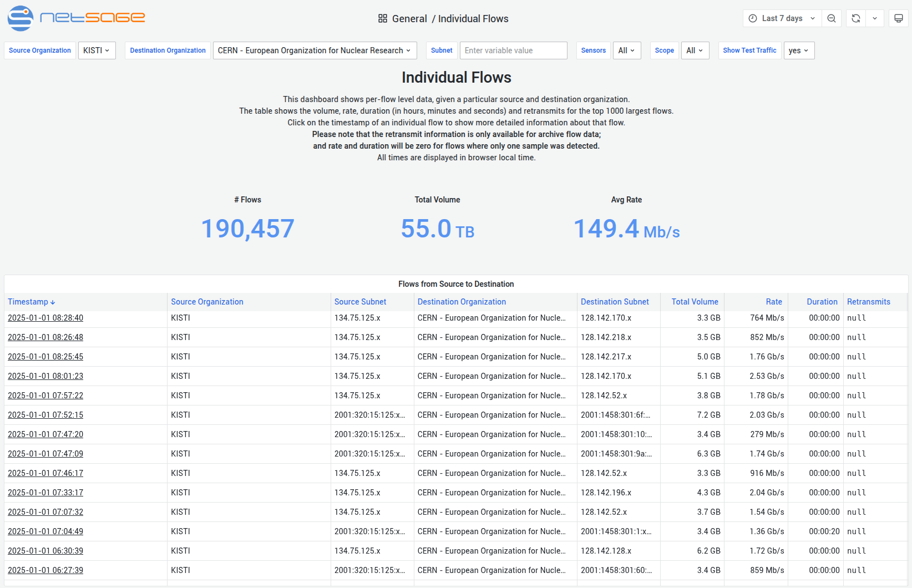Click destination subnet 2001:1458:301:6f cell
The image size is (912, 588).
[619, 415]
